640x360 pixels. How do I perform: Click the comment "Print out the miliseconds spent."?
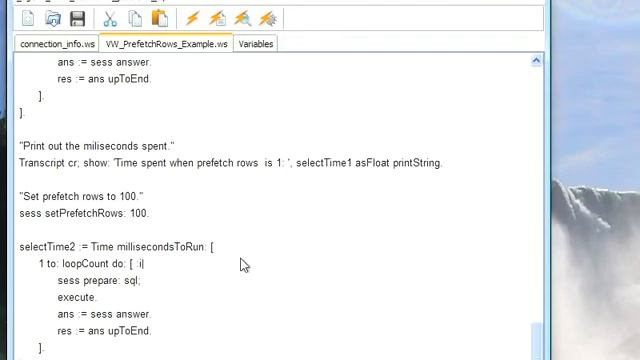tap(97, 146)
